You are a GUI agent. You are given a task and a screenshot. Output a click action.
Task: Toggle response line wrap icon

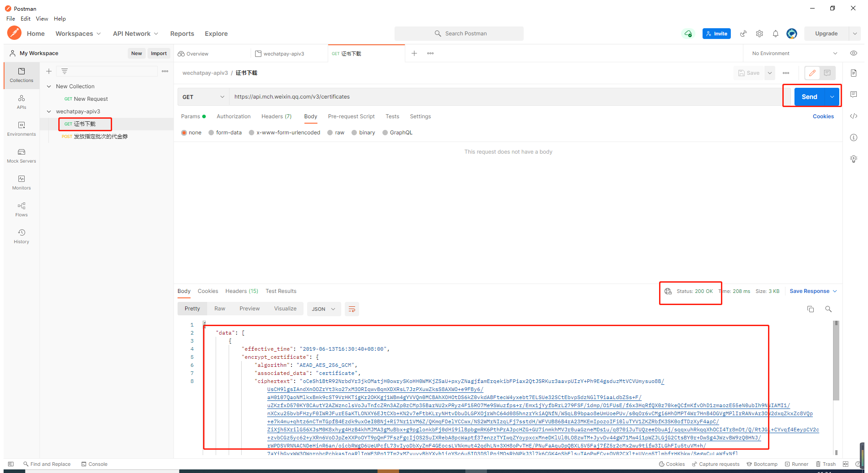(x=352, y=309)
